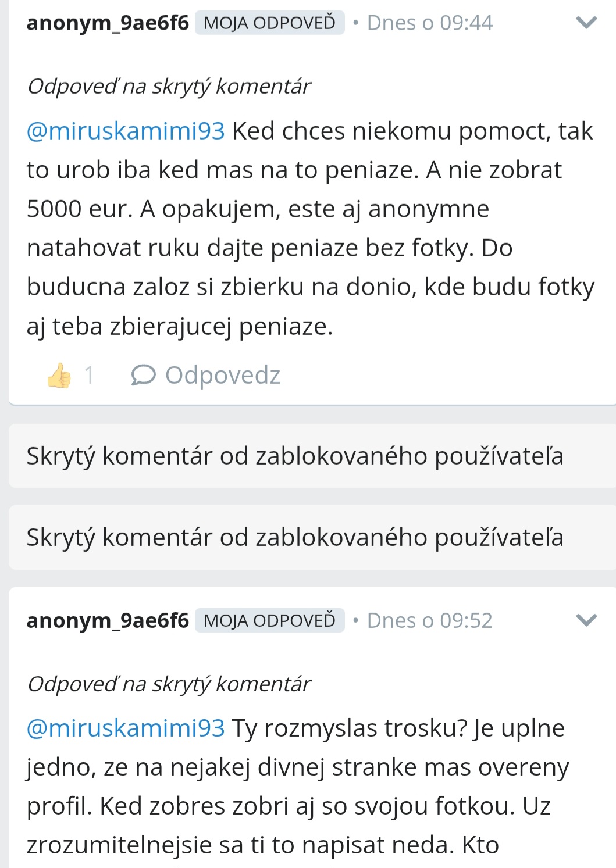The width and height of the screenshot is (616, 868).
Task: Reveal the second hidden comment from blocked user
Action: tap(312, 537)
